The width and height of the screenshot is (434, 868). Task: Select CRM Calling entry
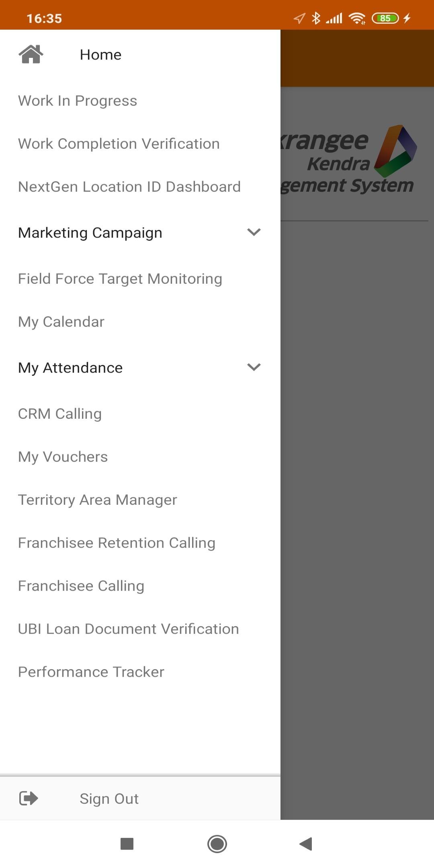coord(60,414)
